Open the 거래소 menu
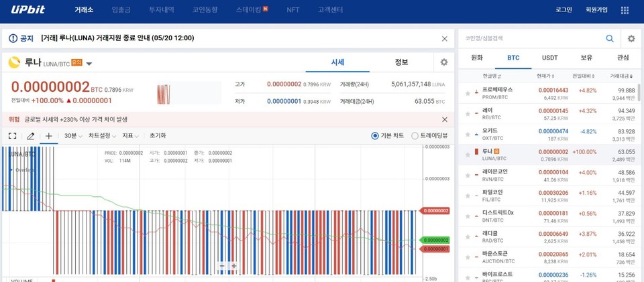This screenshot has height=282, width=644. (x=84, y=10)
